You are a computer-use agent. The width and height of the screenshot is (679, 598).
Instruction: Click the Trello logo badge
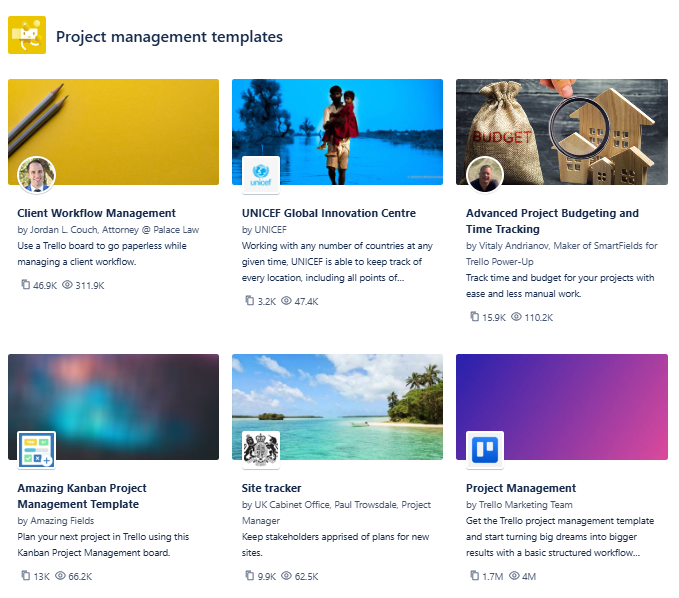tap(485, 450)
